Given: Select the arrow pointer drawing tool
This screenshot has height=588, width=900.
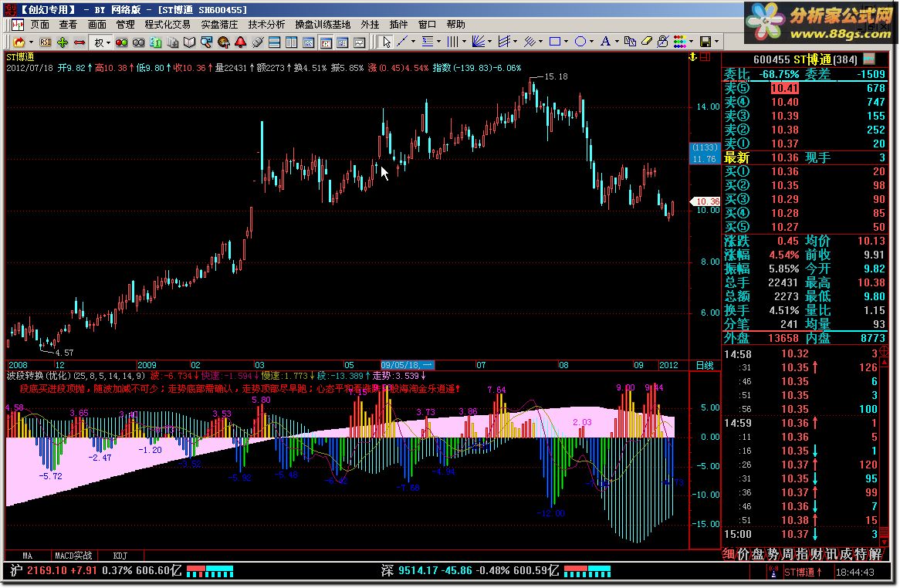Looking at the screenshot, I should coord(386,42).
